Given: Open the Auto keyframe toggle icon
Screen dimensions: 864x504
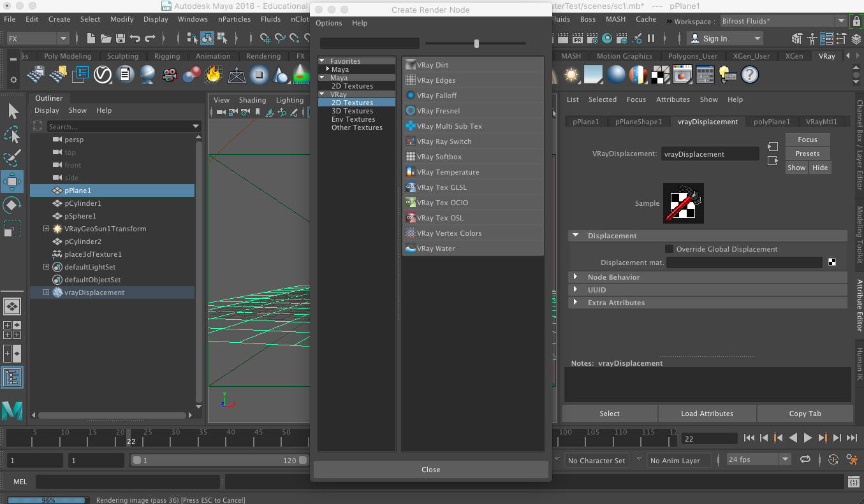Looking at the screenshot, I should [x=833, y=460].
